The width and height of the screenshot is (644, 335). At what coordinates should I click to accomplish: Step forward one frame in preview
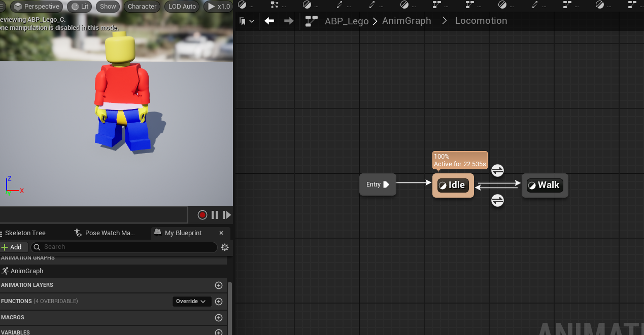tap(227, 215)
